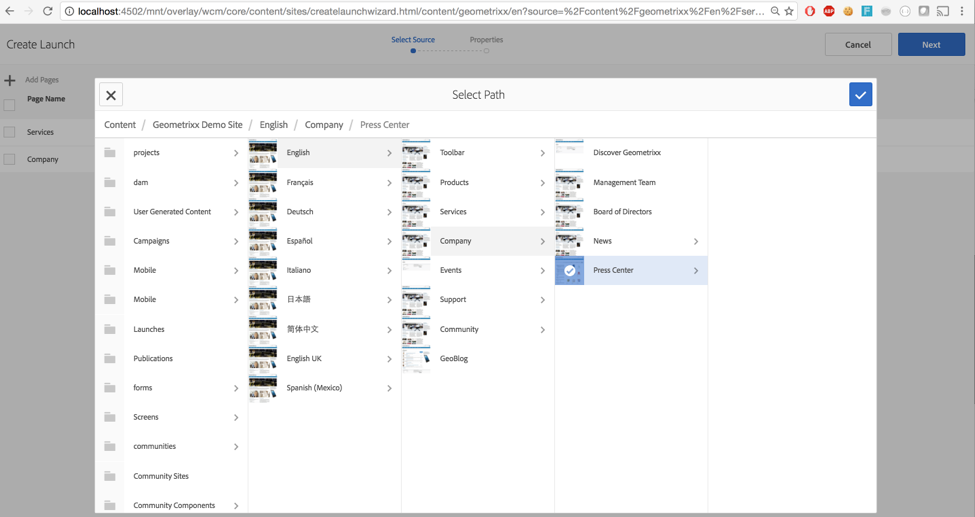Image resolution: width=975 pixels, height=517 pixels.
Task: Expand the Campaigns folder chevron
Action: click(x=236, y=241)
